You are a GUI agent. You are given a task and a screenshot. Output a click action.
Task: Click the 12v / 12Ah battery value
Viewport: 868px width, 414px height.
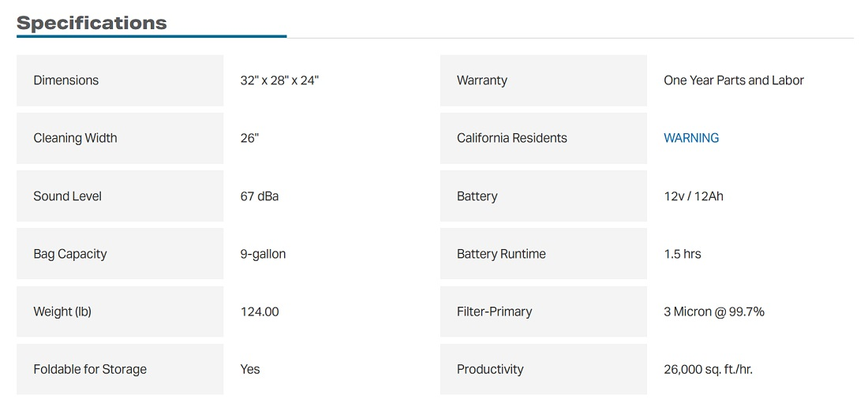[694, 196]
